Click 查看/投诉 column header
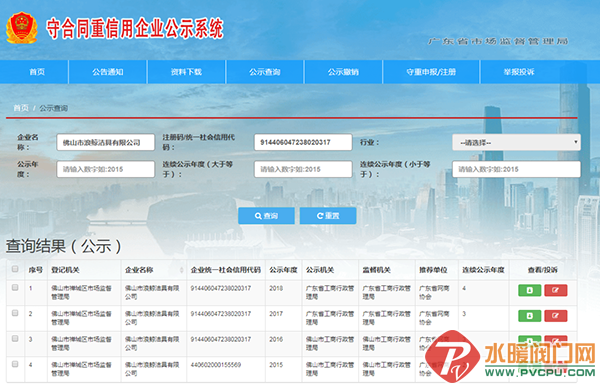This screenshot has height=387, width=600. tap(543, 270)
